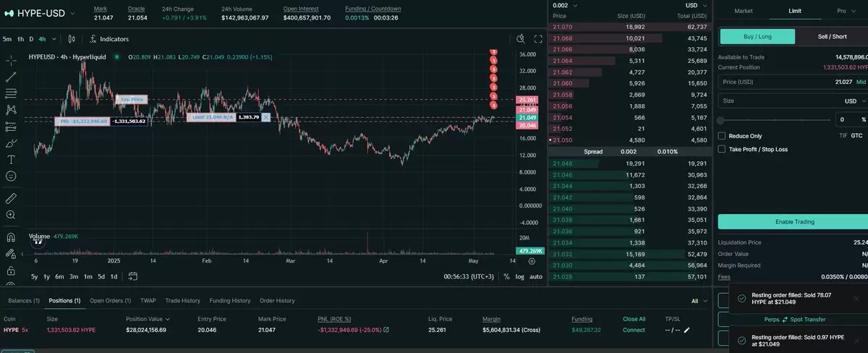Viewport: 868px width, 353px height.
Task: Click into the Size input field
Action: pyautogui.click(x=793, y=101)
